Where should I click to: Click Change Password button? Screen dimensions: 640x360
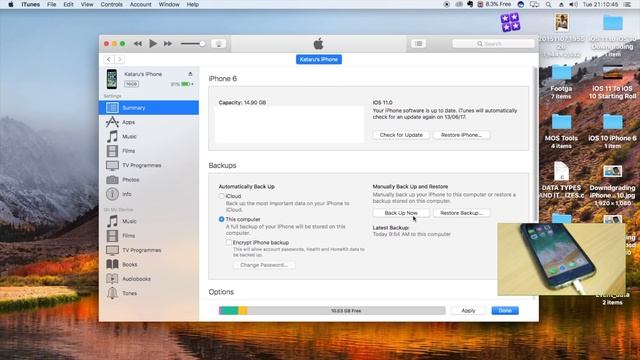coord(264,265)
